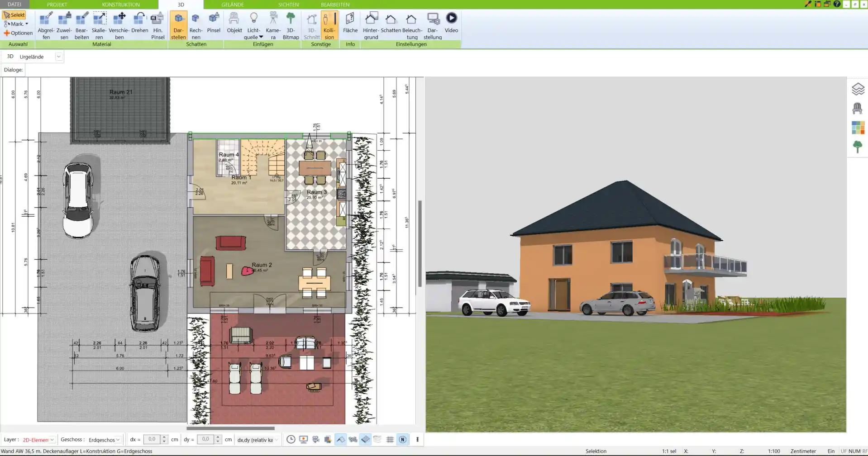Increase the dx stepper value
This screenshot has width=868, height=456.
[164, 437]
